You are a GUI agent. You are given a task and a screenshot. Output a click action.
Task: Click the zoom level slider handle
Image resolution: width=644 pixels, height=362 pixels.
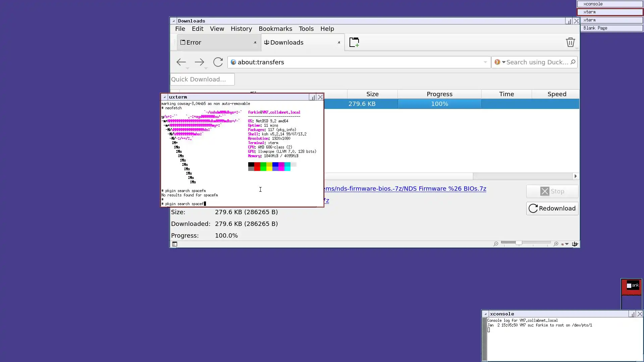pyautogui.click(x=519, y=243)
